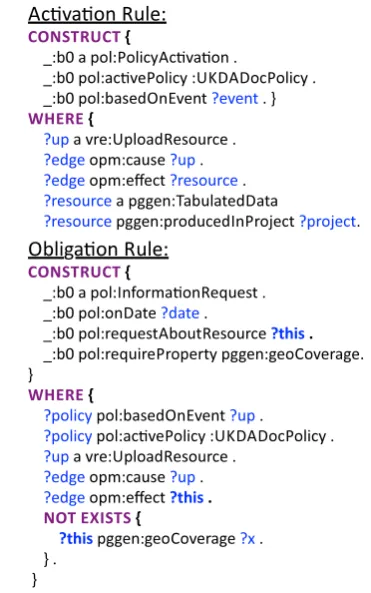Click the first WHERE keyword
371x593 pixels.
pyautogui.click(x=56, y=119)
